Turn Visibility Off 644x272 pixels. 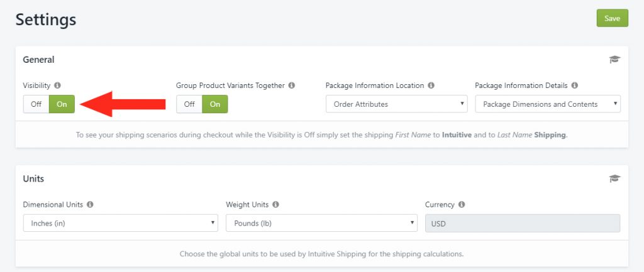pyautogui.click(x=36, y=104)
